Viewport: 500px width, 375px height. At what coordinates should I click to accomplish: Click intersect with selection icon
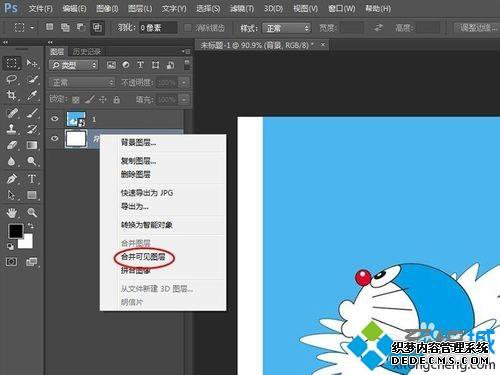(x=97, y=27)
